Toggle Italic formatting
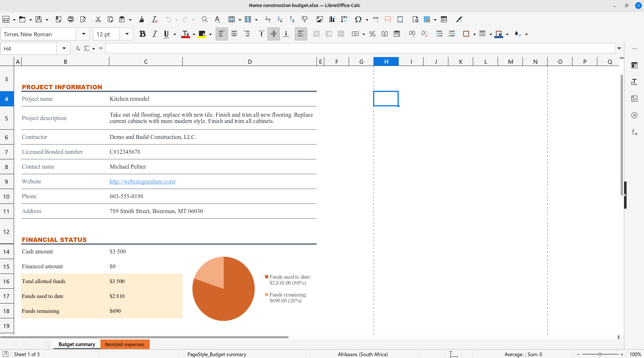 pyautogui.click(x=155, y=34)
